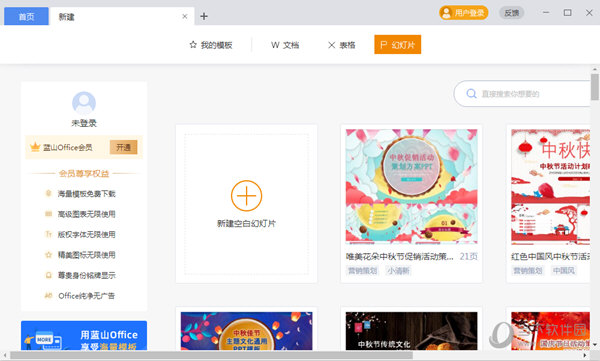Click the magnifier search icon
The width and height of the screenshot is (600, 361).
[x=471, y=94]
